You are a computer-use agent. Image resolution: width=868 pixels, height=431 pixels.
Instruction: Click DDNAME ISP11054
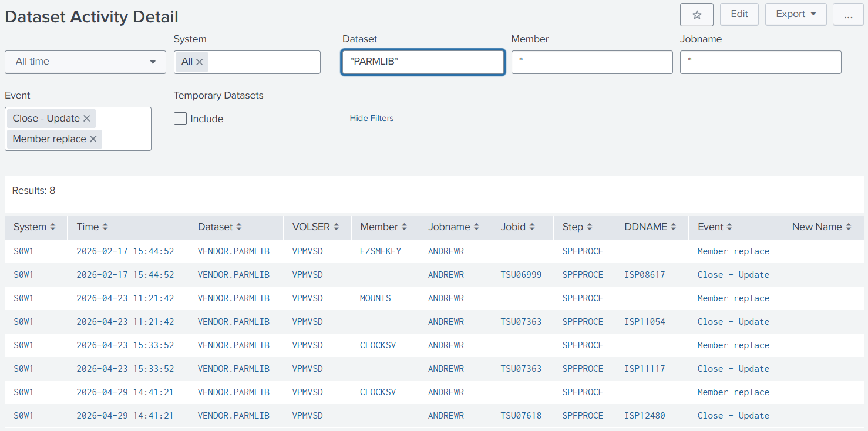point(645,322)
